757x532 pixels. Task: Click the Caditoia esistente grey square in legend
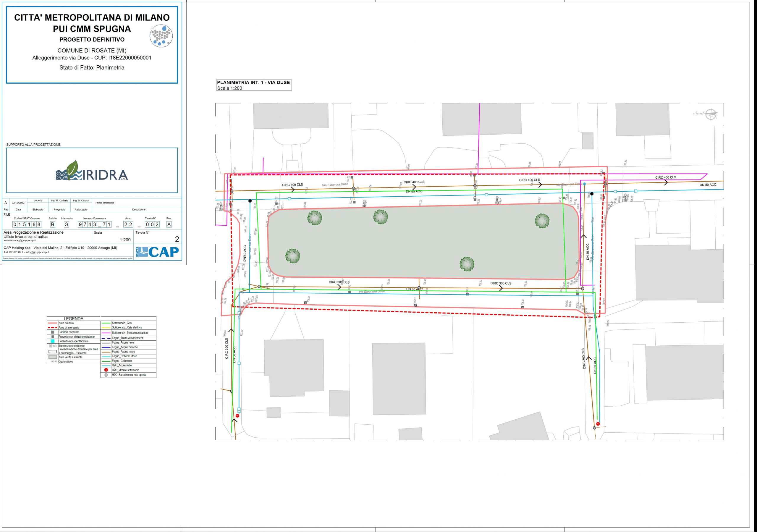[x=52, y=332]
